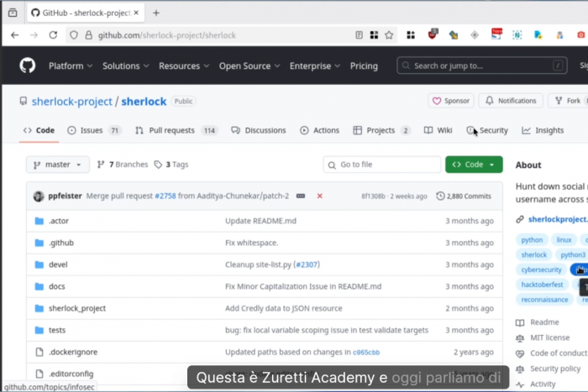Image resolution: width=588 pixels, height=392 pixels.
Task: Open the Projects tab
Action: [381, 130]
